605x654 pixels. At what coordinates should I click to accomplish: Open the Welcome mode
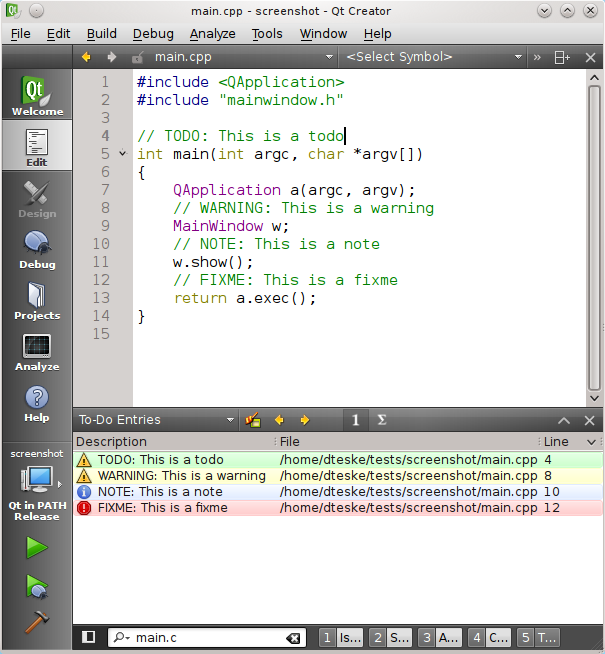pyautogui.click(x=37, y=95)
